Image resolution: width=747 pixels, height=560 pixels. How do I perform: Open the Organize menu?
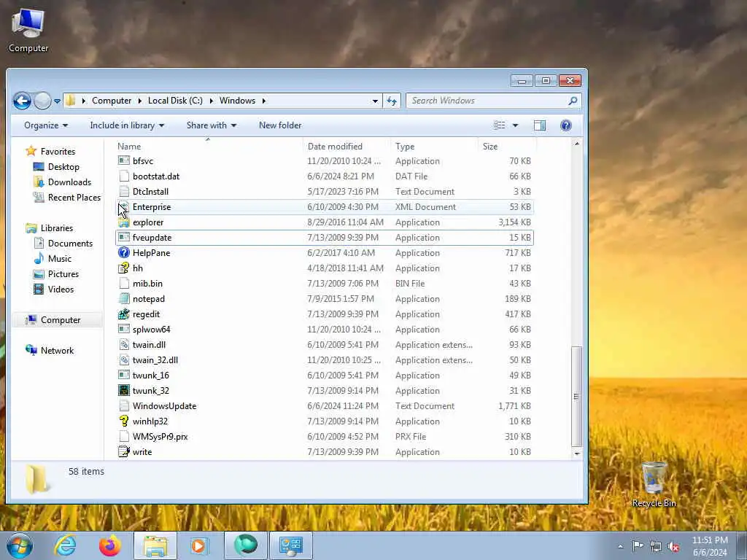[46, 125]
